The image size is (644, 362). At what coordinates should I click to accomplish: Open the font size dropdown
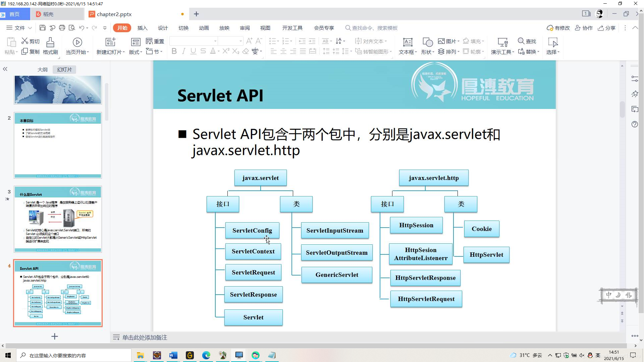click(x=240, y=41)
